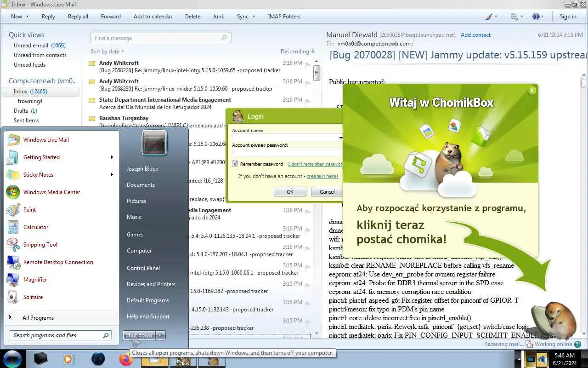588x368 pixels.
Task: Flag the Andy Whitcroft Bug 2068226 message
Action: pos(307,64)
